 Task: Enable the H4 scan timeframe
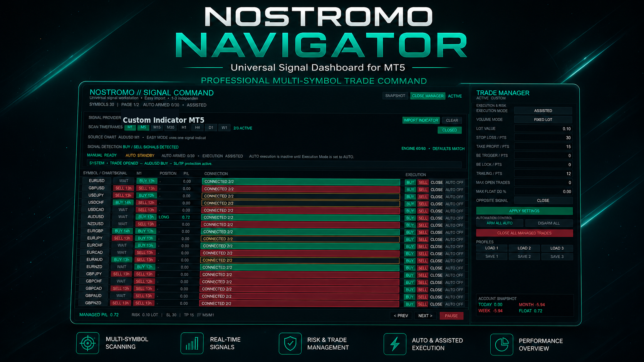(x=197, y=127)
